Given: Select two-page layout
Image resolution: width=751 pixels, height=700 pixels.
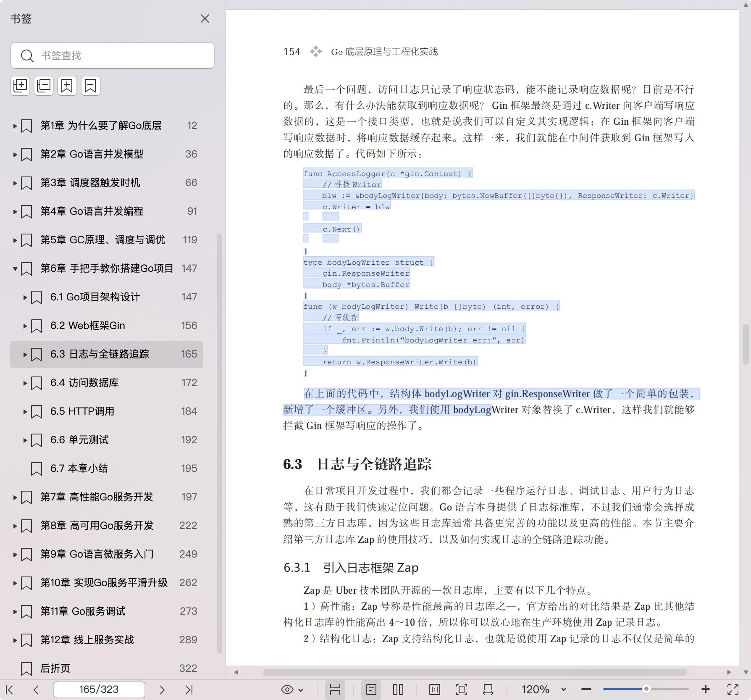Looking at the screenshot, I should coord(398,689).
